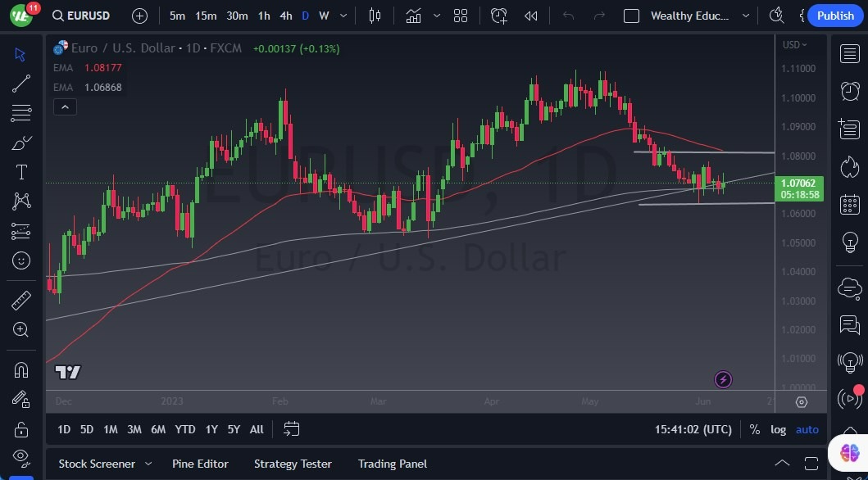This screenshot has height=480, width=868.
Task: Enable log scale on the price axis
Action: (777, 429)
